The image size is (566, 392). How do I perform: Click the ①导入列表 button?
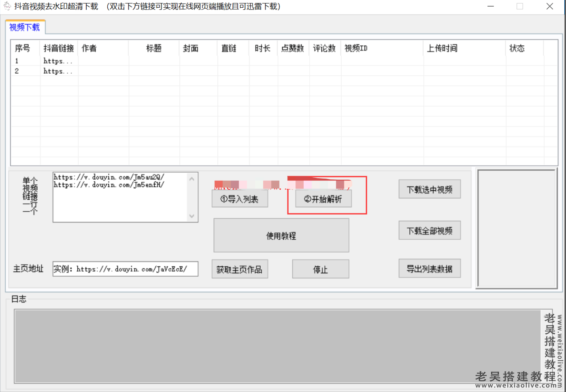click(240, 199)
